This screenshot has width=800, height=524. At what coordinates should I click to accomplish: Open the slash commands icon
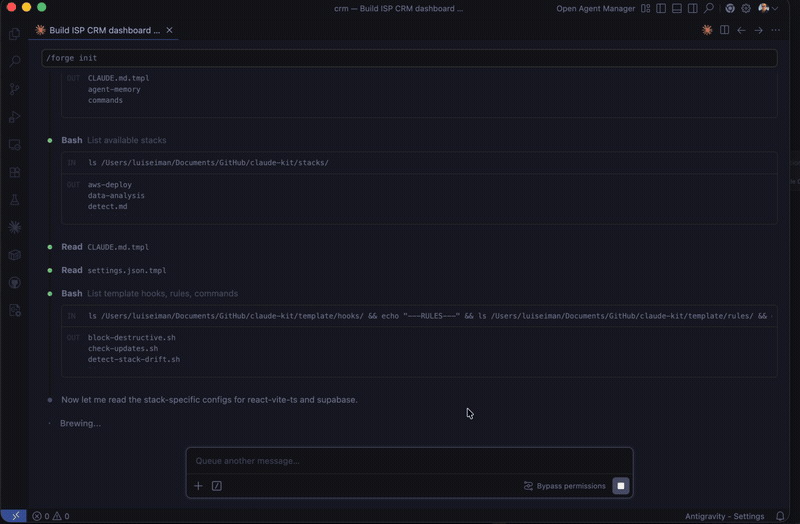point(217,486)
